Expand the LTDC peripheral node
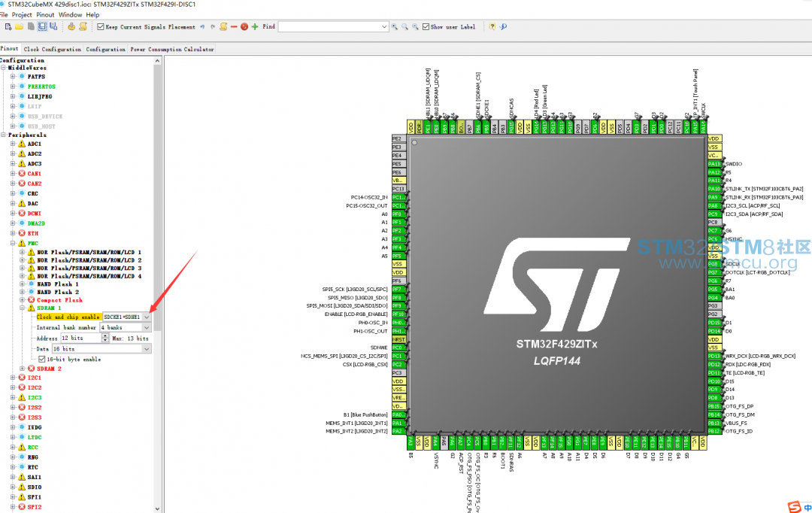 pos(13,437)
